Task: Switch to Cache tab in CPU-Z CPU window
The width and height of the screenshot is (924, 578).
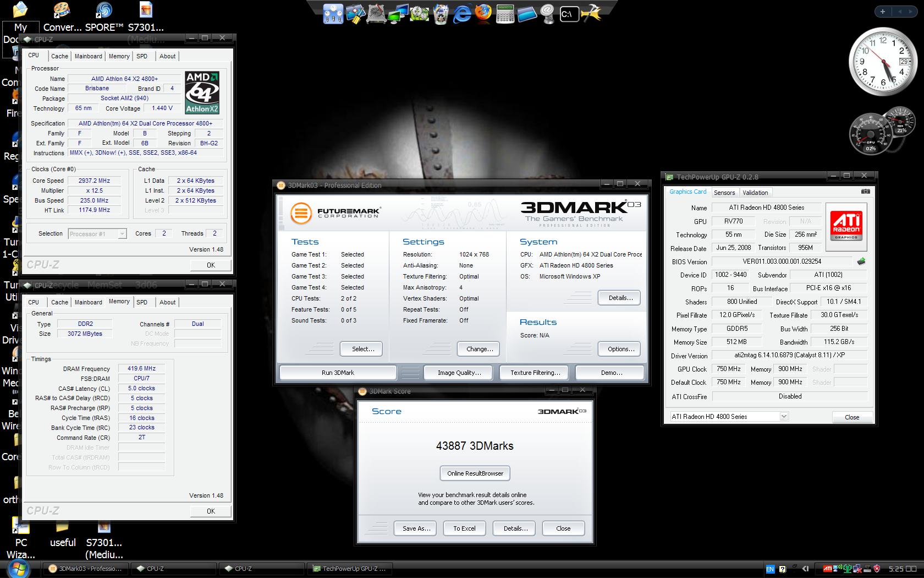Action: click(59, 56)
